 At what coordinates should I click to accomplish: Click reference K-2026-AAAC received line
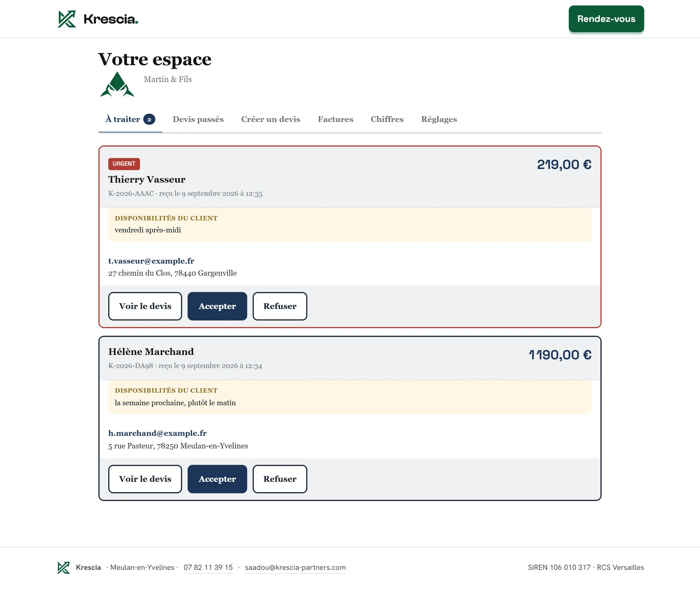(185, 193)
